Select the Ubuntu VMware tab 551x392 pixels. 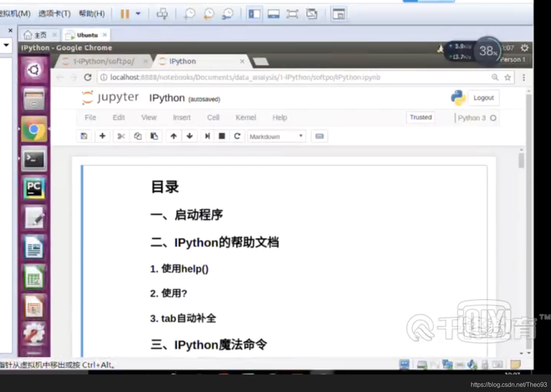(87, 35)
